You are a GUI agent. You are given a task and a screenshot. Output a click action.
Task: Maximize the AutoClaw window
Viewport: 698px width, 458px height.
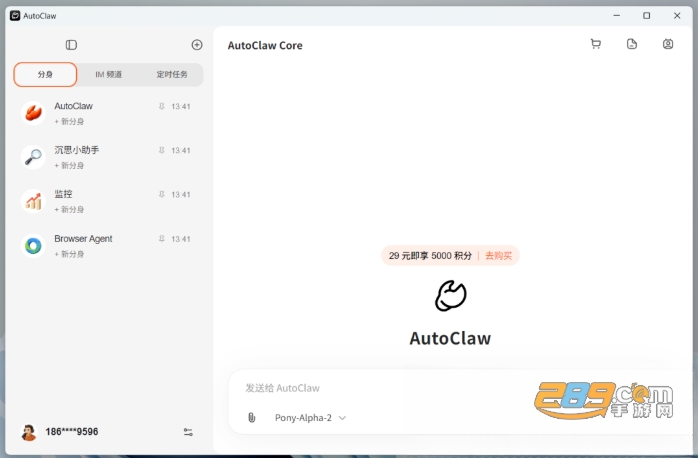click(x=646, y=16)
